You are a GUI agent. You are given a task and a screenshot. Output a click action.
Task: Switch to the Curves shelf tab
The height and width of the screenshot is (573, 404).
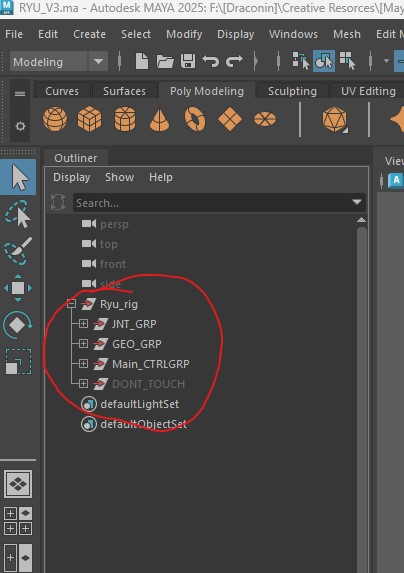tap(62, 91)
